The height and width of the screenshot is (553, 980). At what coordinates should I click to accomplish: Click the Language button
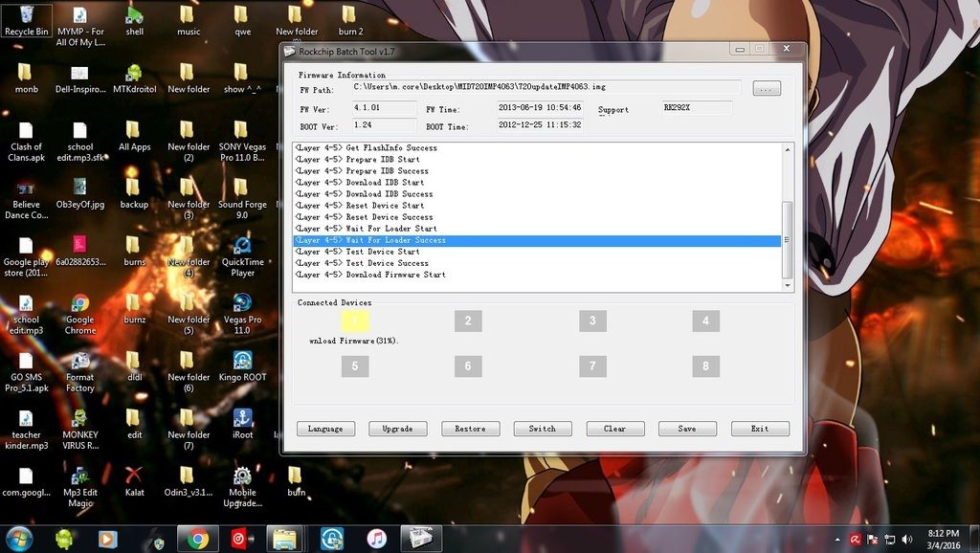pyautogui.click(x=325, y=429)
